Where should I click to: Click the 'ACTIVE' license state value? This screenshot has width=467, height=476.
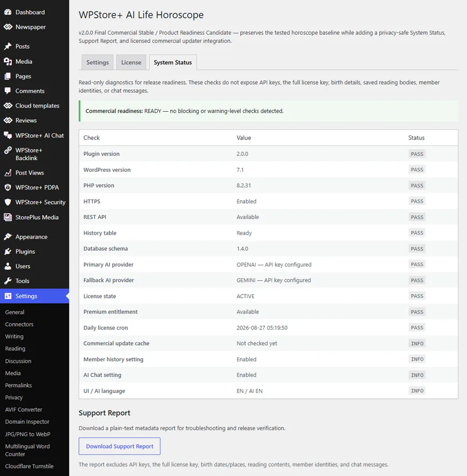coord(245,296)
